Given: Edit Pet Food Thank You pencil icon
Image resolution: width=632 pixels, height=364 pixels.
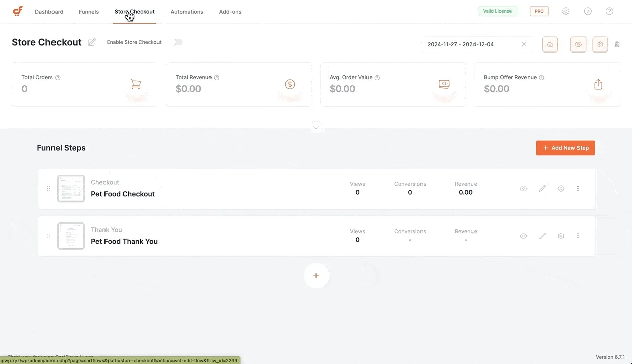Looking at the screenshot, I should [x=542, y=236].
